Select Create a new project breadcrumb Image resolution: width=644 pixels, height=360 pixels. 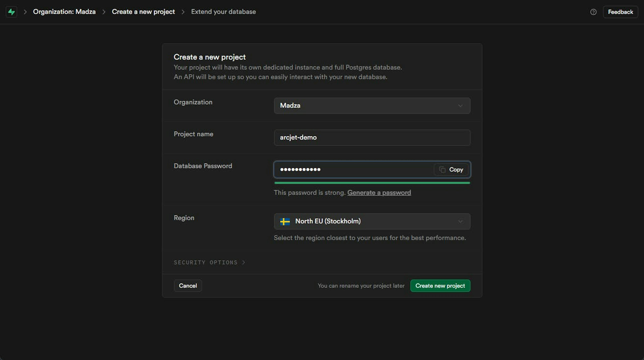pyautogui.click(x=143, y=12)
